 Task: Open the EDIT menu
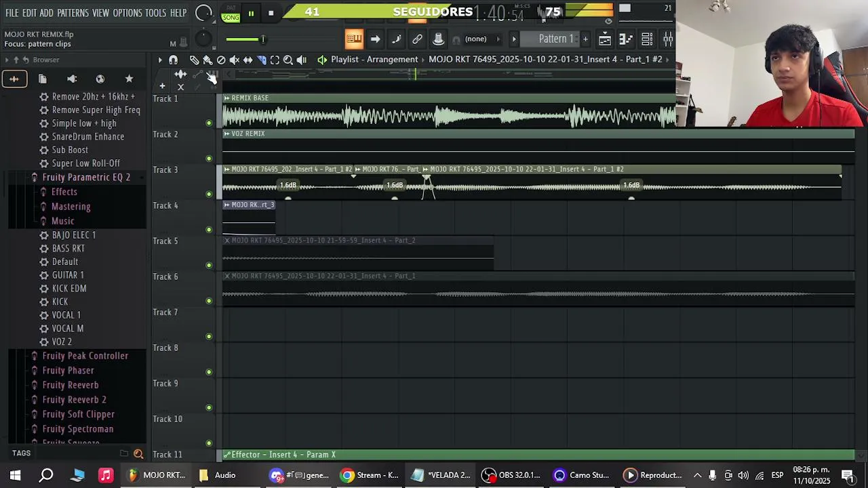point(29,13)
